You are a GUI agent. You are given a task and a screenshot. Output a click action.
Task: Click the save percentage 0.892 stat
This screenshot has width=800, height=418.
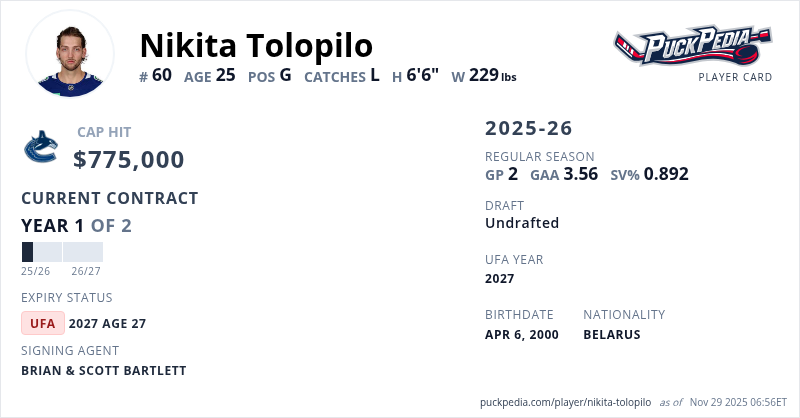pos(665,174)
